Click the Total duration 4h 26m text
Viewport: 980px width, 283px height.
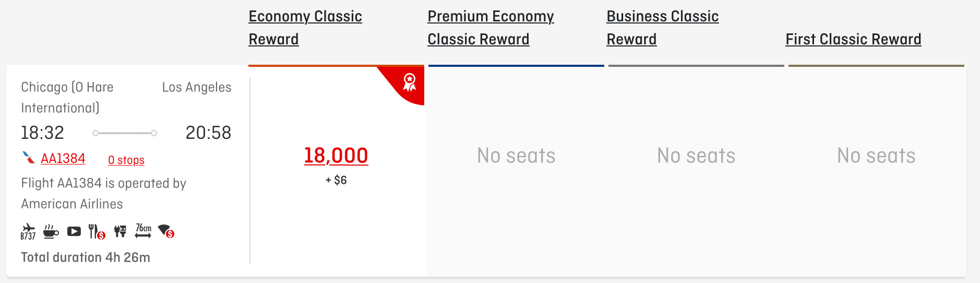pyautogui.click(x=86, y=257)
